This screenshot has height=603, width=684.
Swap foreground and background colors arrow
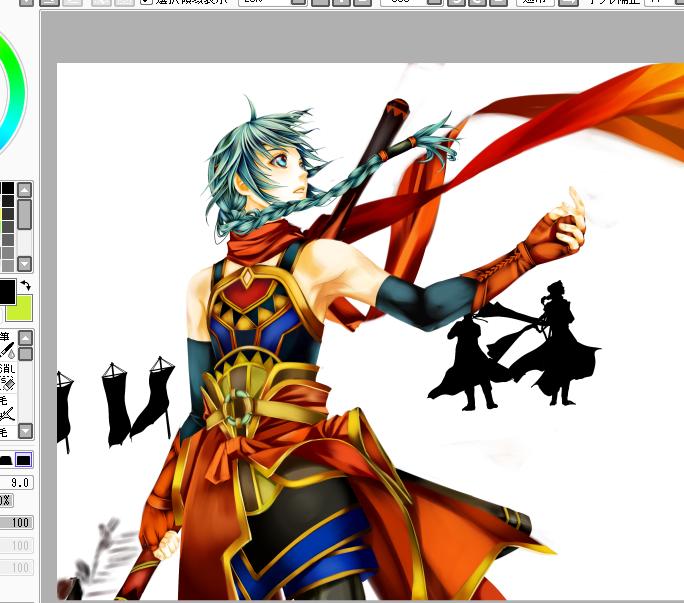(x=25, y=285)
